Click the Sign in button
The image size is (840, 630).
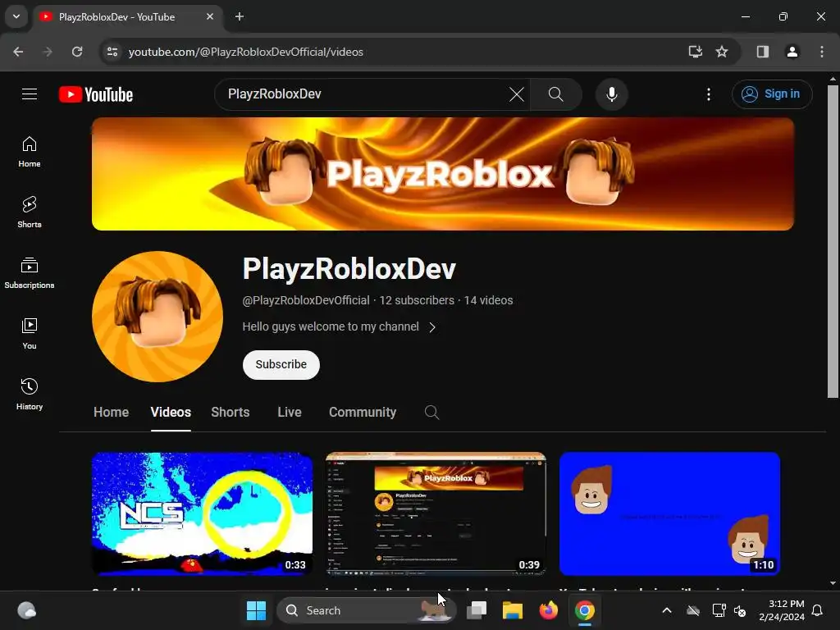772,94
